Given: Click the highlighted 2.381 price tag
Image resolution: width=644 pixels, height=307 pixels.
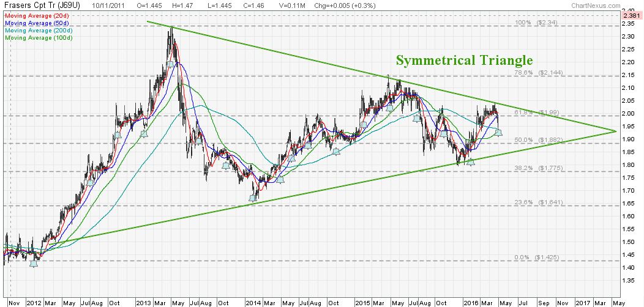Looking at the screenshot, I should click(631, 16).
